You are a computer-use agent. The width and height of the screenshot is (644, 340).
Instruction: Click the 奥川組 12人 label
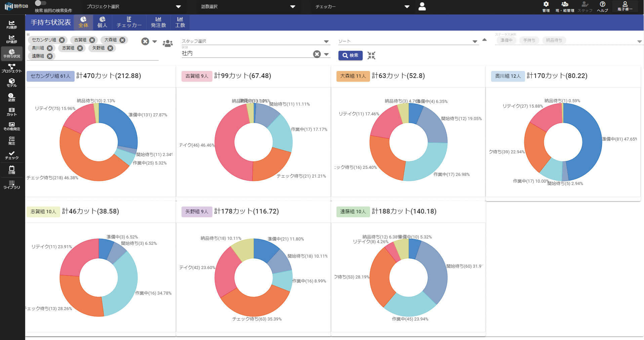(508, 76)
